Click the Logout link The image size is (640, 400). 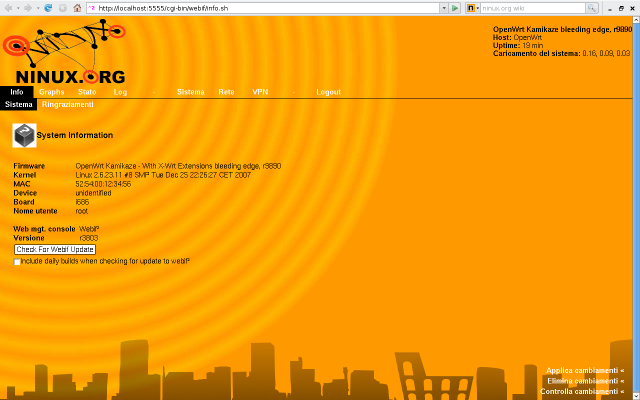tap(328, 92)
